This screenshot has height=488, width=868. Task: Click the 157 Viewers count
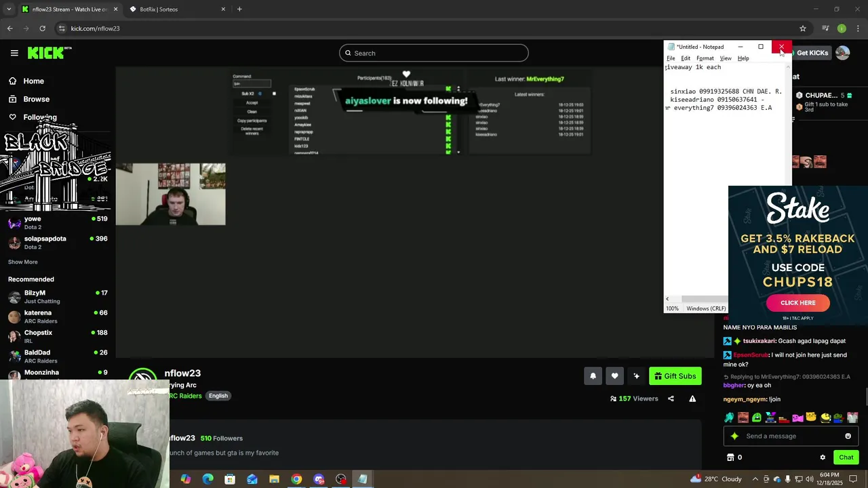[x=634, y=399]
